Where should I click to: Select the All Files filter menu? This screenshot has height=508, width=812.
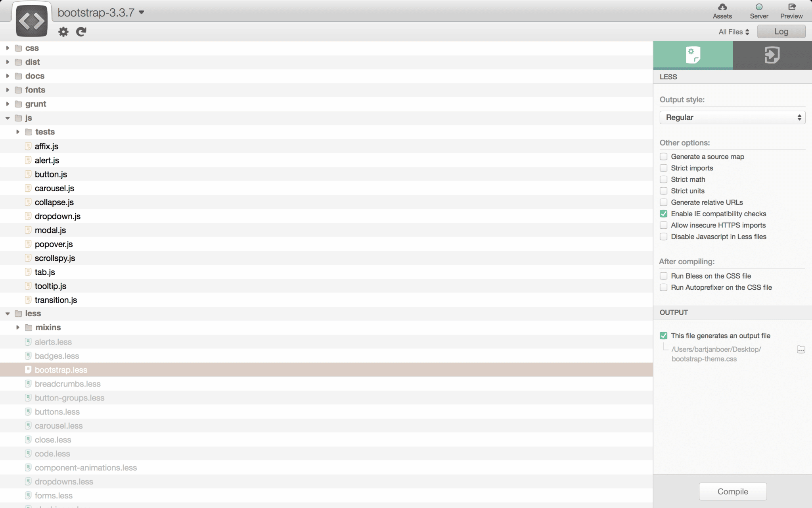point(732,31)
